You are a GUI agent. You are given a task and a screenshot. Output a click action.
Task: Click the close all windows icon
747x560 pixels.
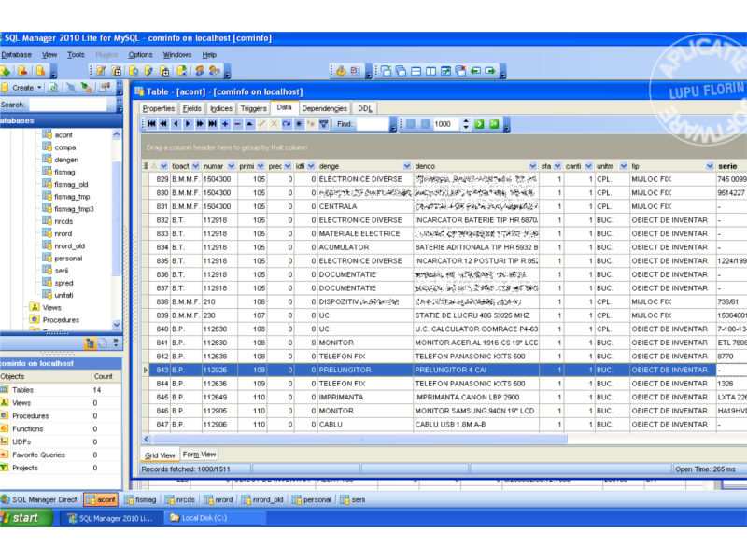pyautogui.click(x=460, y=71)
